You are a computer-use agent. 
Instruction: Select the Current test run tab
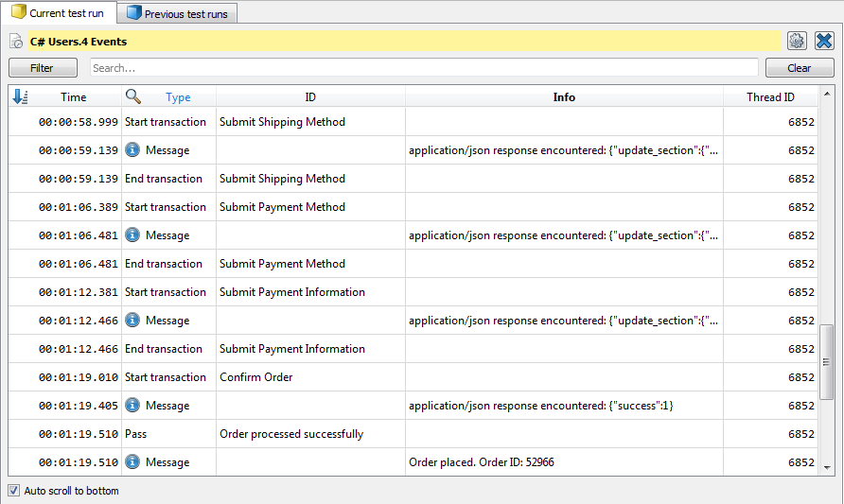click(x=59, y=13)
